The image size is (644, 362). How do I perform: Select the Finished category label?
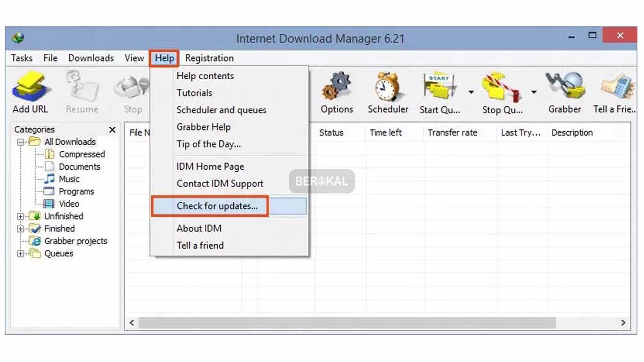tap(59, 229)
